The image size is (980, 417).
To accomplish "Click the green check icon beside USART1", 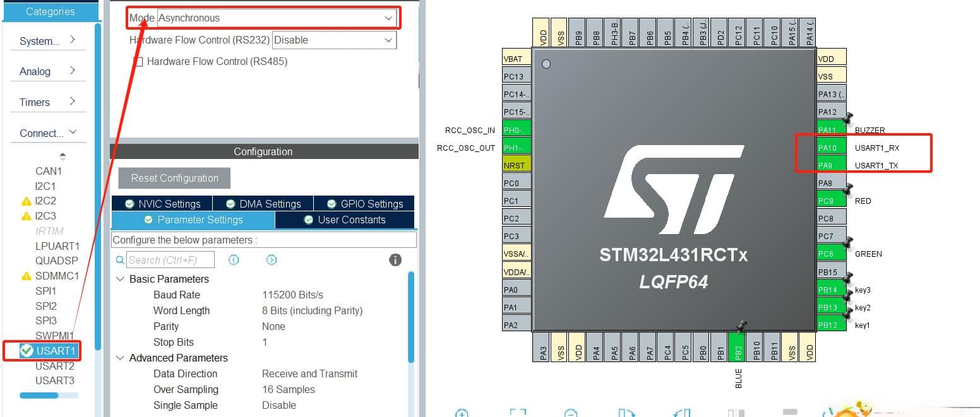I will (x=27, y=351).
